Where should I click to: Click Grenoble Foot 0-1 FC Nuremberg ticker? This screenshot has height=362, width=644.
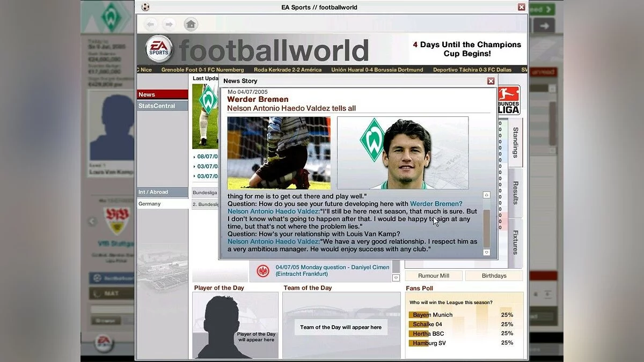202,70
